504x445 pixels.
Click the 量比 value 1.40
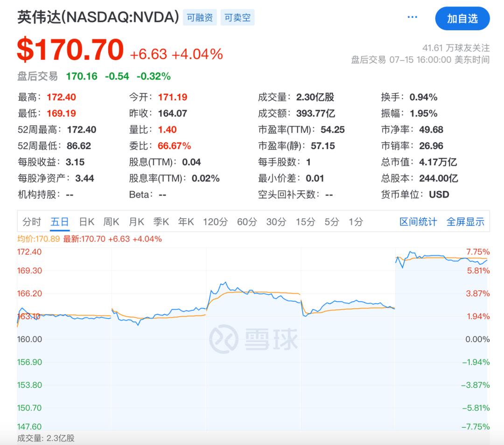168,130
